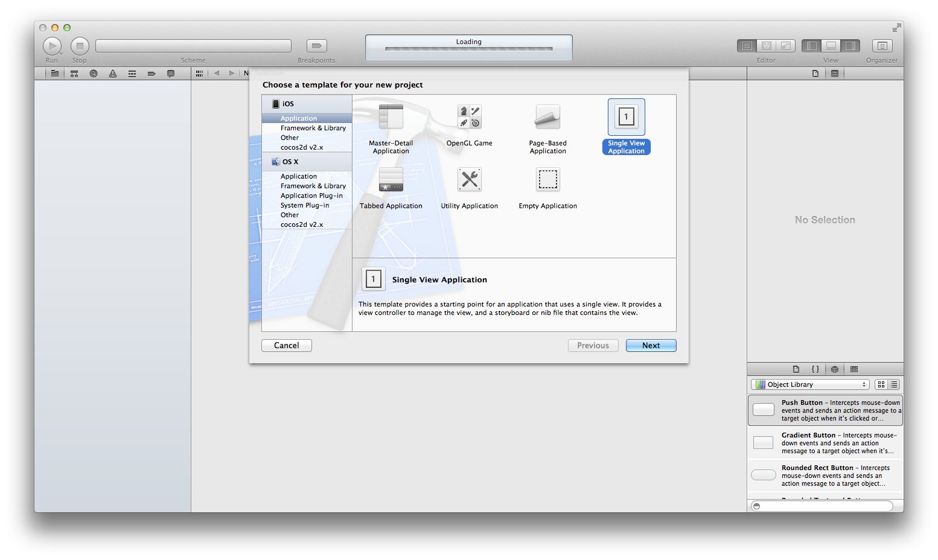Click the Cancel button
Image resolution: width=938 pixels, height=560 pixels.
click(x=287, y=345)
